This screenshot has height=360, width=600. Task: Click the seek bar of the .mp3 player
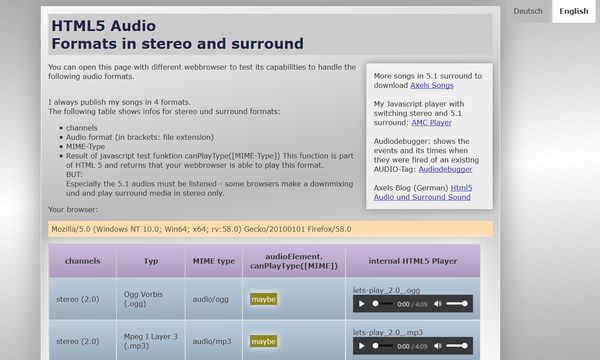coord(383,346)
